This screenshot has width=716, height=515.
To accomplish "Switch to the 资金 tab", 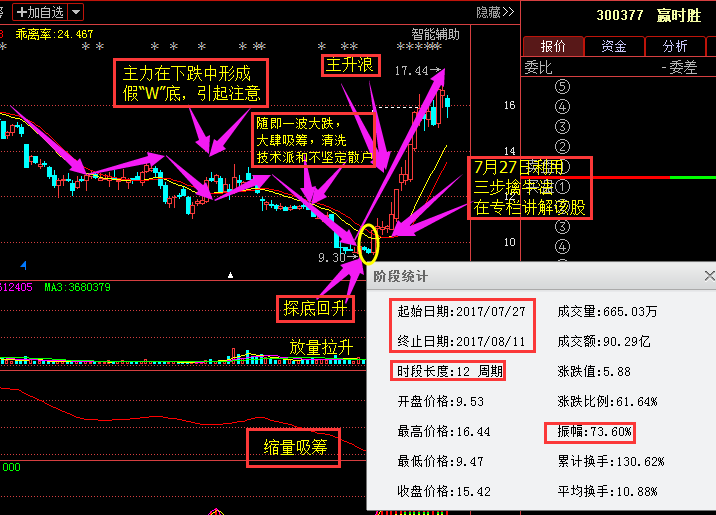I will coord(614,46).
